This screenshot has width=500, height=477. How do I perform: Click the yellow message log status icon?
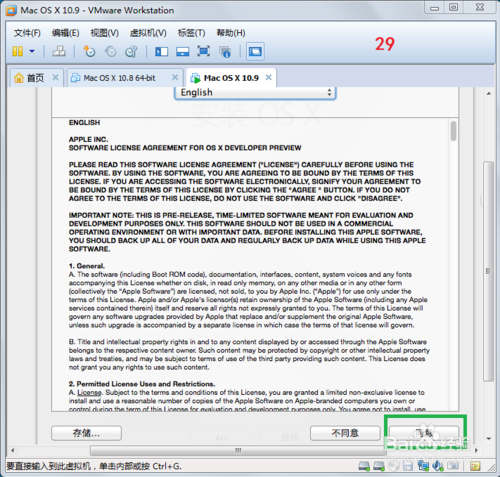point(475,466)
